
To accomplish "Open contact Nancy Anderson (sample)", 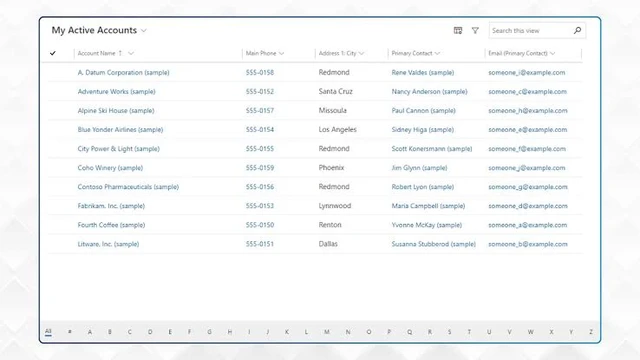I will click(429, 91).
